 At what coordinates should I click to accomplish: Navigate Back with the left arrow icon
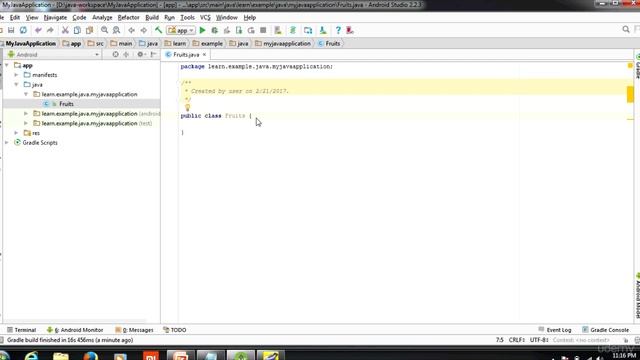coord(131,30)
